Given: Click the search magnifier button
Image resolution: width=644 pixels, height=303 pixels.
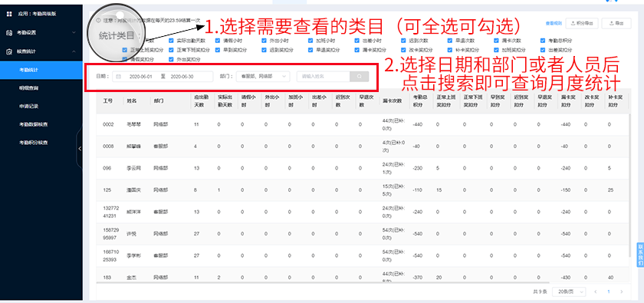Looking at the screenshot, I should coord(360,77).
